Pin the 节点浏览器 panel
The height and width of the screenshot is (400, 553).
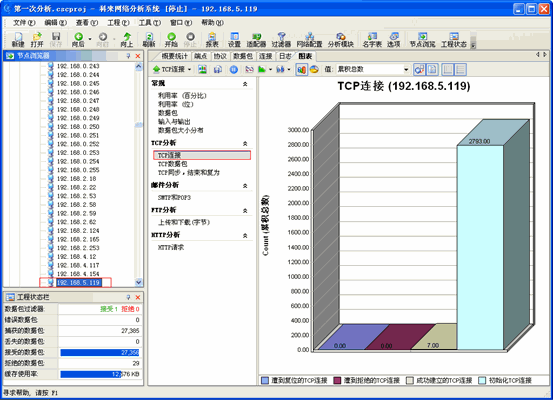pyautogui.click(x=128, y=56)
